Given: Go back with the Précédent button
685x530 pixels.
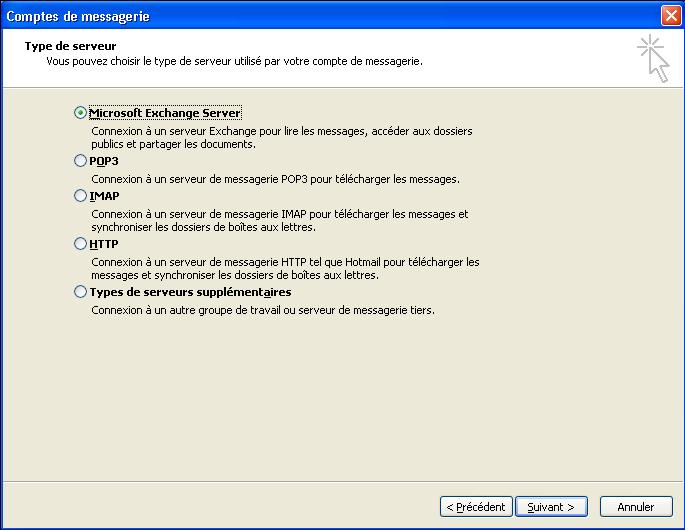Looking at the screenshot, I should click(x=476, y=507).
